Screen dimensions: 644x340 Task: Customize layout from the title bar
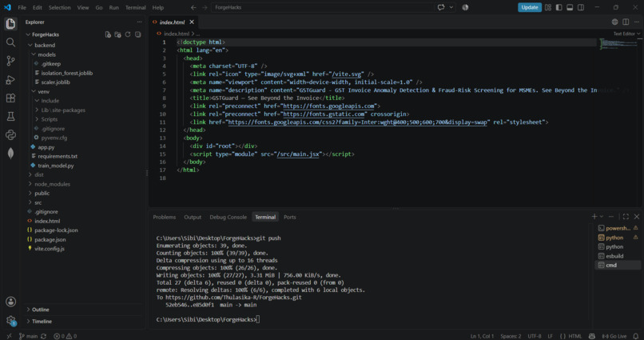pyautogui.click(x=548, y=7)
